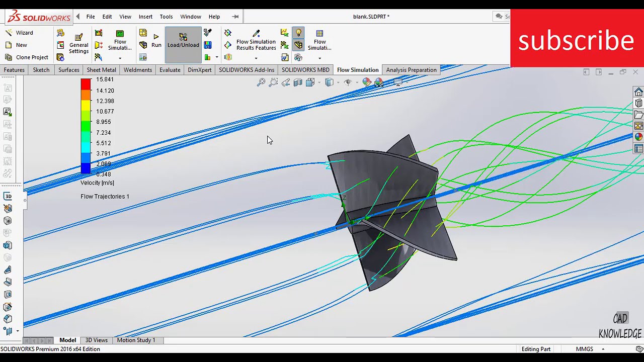
Task: Open the Help menu
Action: tap(214, 17)
